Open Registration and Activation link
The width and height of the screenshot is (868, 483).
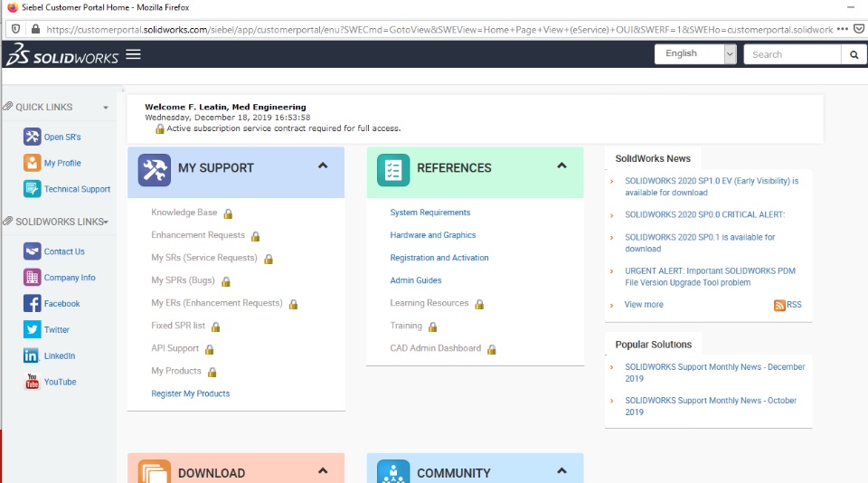coord(439,258)
